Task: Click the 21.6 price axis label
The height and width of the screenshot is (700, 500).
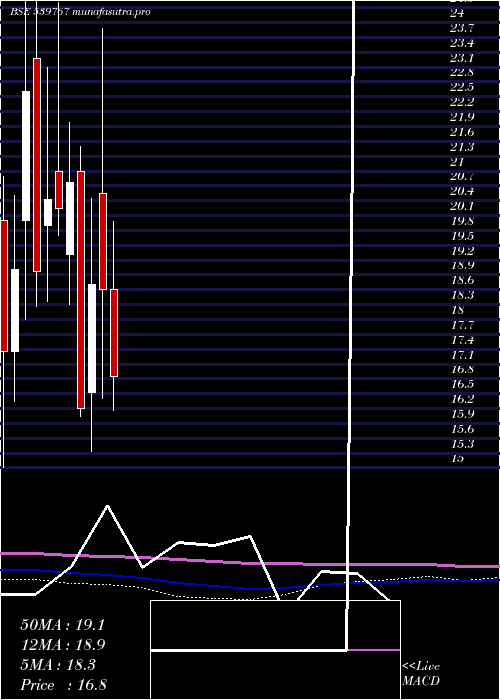Action: coord(462,132)
